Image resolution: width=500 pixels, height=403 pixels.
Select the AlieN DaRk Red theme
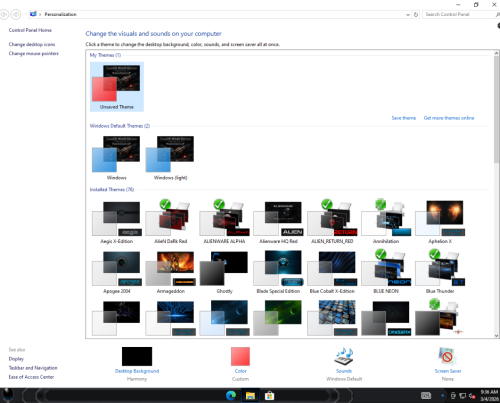coord(171,222)
